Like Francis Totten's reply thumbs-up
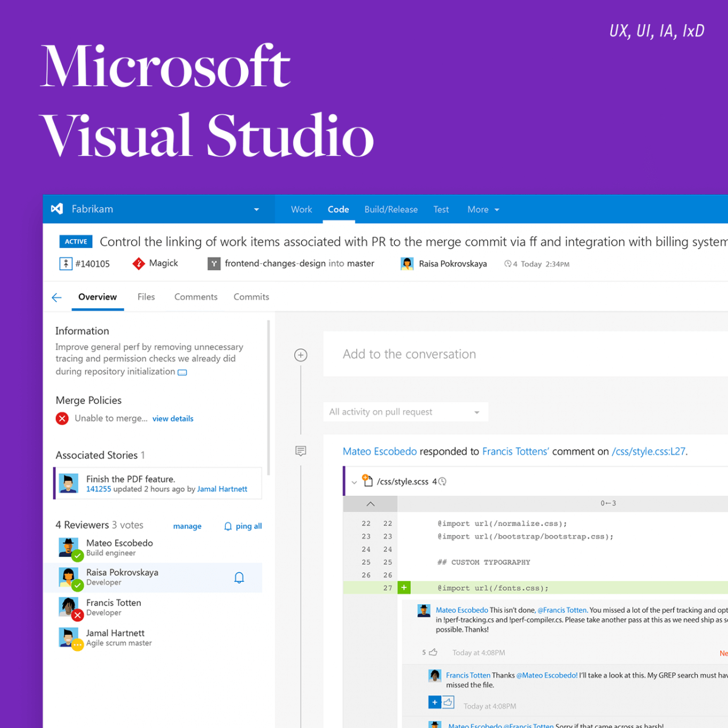The image size is (728, 728). [x=448, y=703]
